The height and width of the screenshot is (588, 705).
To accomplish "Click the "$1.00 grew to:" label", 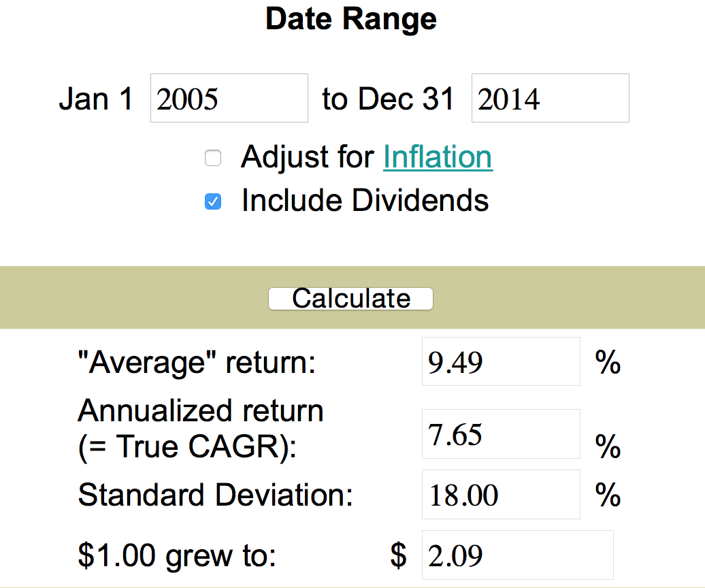I will click(177, 556).
